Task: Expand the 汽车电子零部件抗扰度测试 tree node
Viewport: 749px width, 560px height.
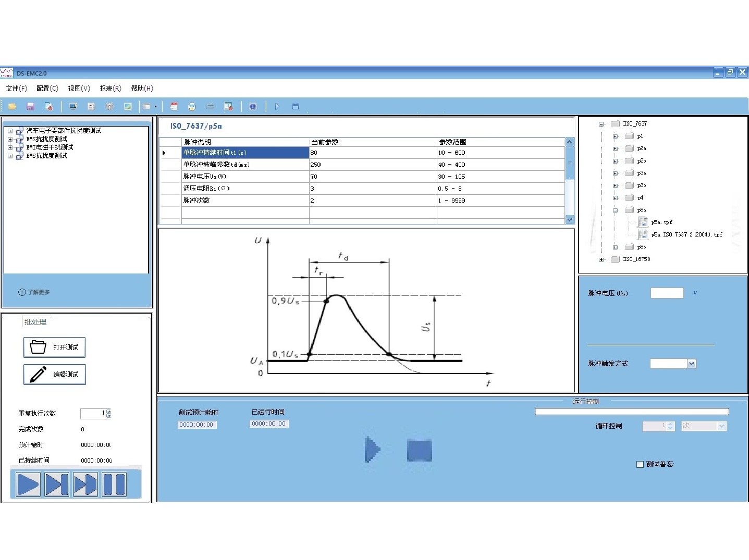Action: (10, 131)
